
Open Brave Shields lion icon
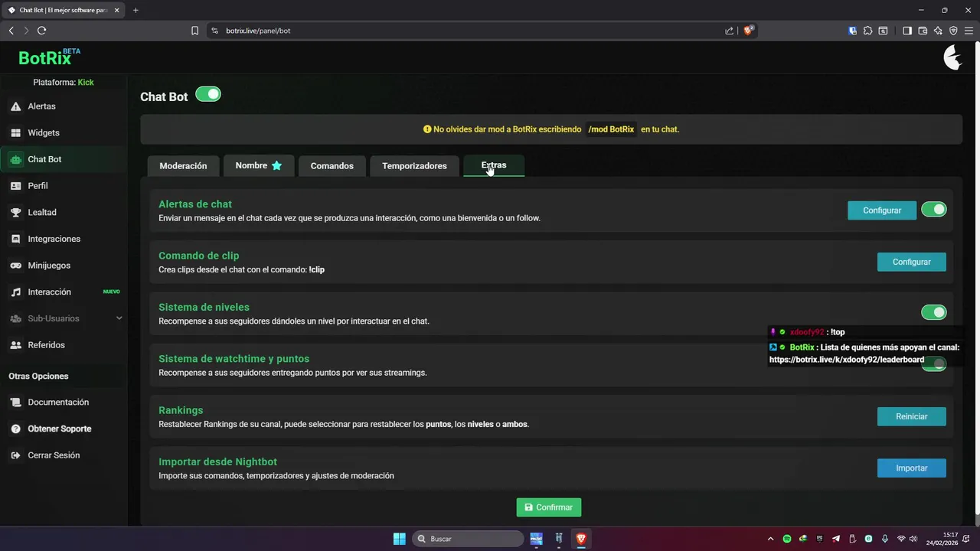[749, 31]
